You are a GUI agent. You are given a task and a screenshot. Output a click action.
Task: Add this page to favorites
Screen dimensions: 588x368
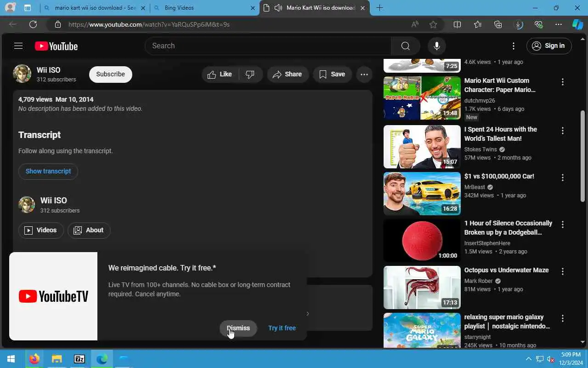click(433, 24)
